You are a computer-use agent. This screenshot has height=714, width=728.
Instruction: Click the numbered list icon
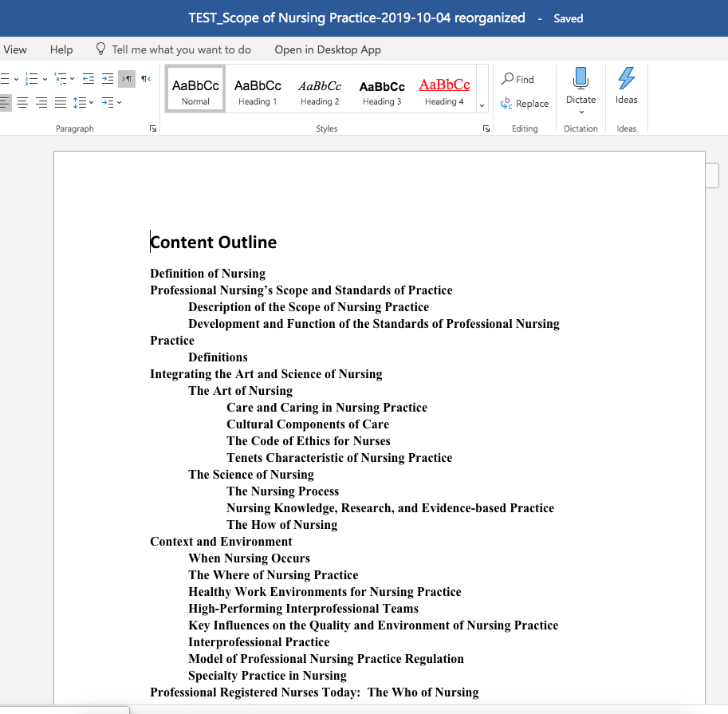click(31, 79)
